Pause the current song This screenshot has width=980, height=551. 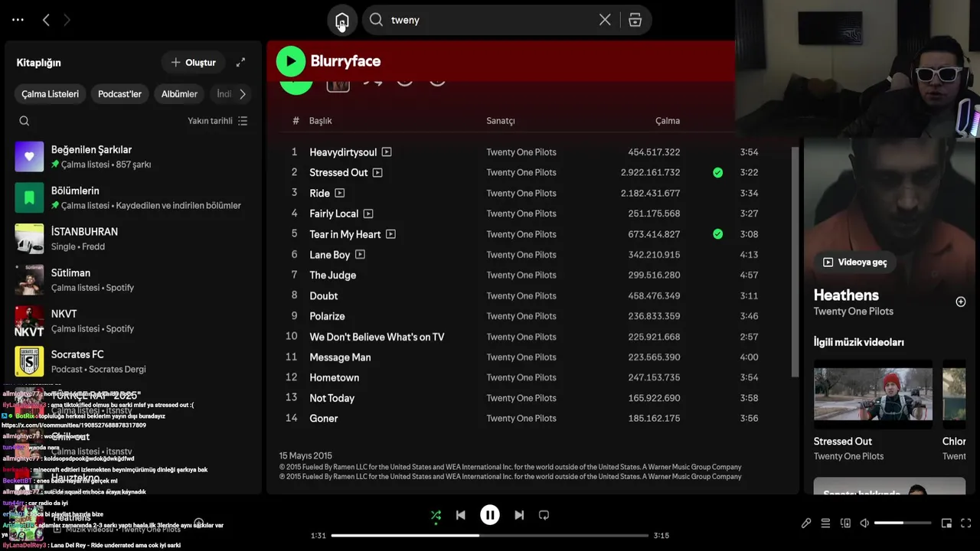click(490, 515)
